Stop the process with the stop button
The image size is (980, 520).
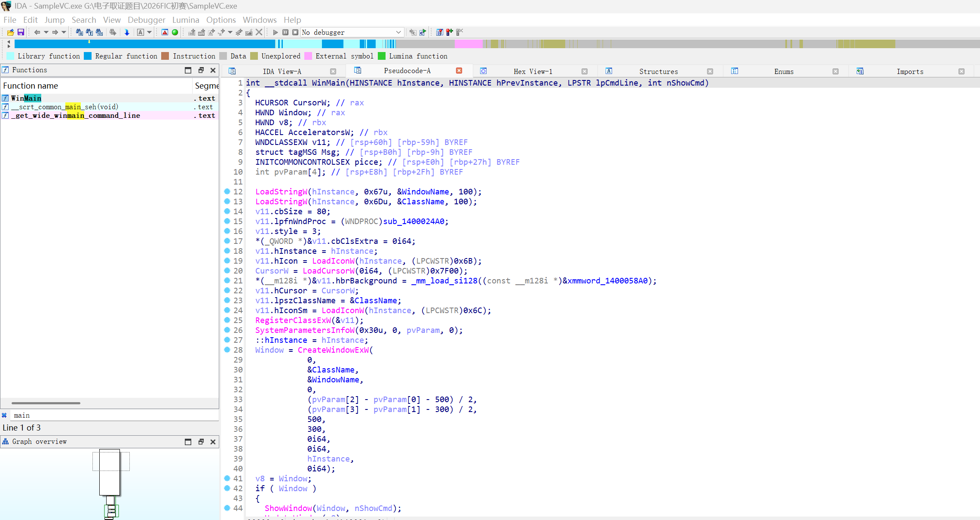[295, 32]
